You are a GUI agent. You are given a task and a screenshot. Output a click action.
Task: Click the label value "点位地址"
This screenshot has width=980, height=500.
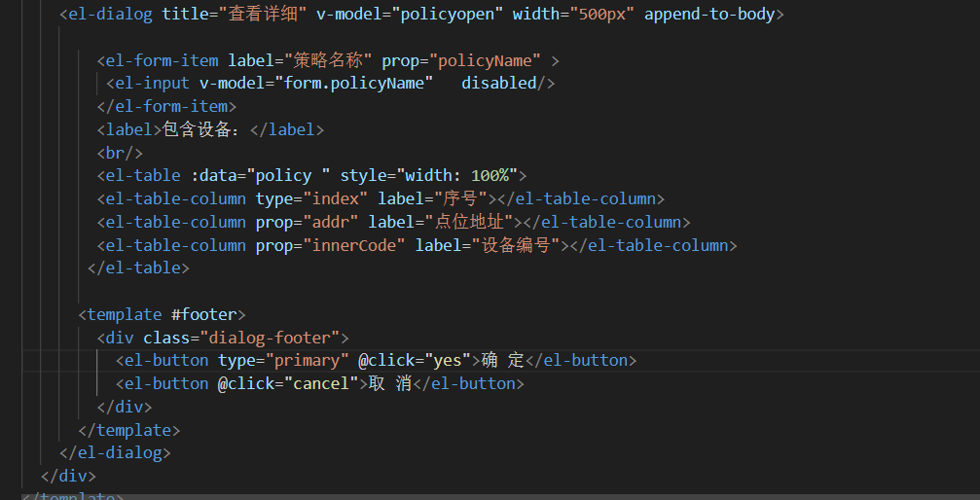pos(469,222)
